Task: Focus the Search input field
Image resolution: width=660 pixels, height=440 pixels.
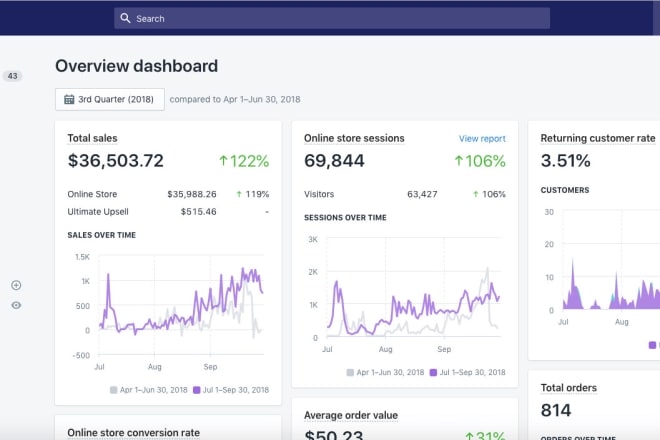Action: (332, 18)
